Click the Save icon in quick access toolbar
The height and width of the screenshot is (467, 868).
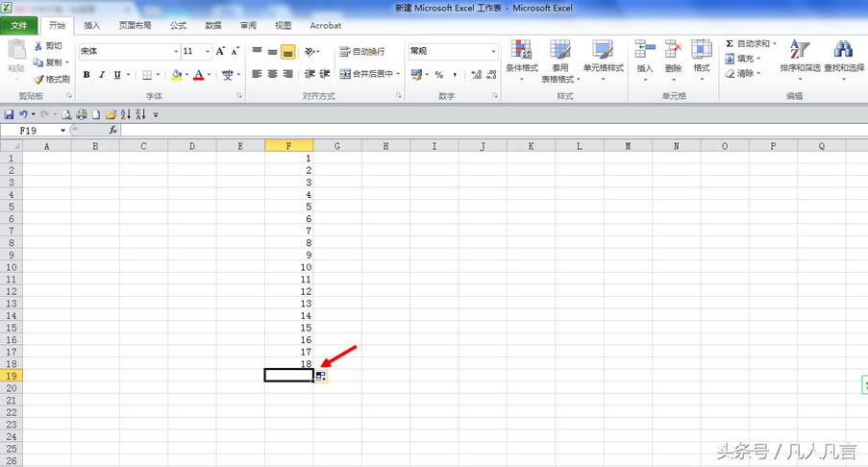pyautogui.click(x=9, y=114)
